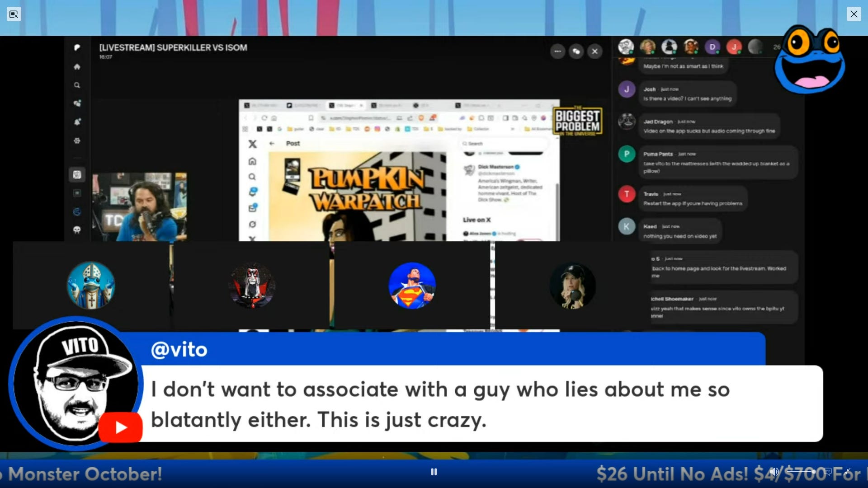Open settings gear in sidebar
Viewport: 868px width, 488px height.
[77, 141]
